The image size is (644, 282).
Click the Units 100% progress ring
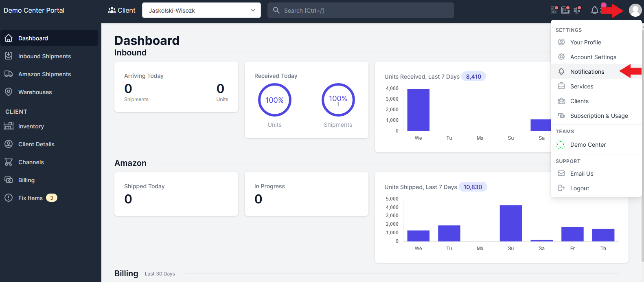click(x=275, y=100)
